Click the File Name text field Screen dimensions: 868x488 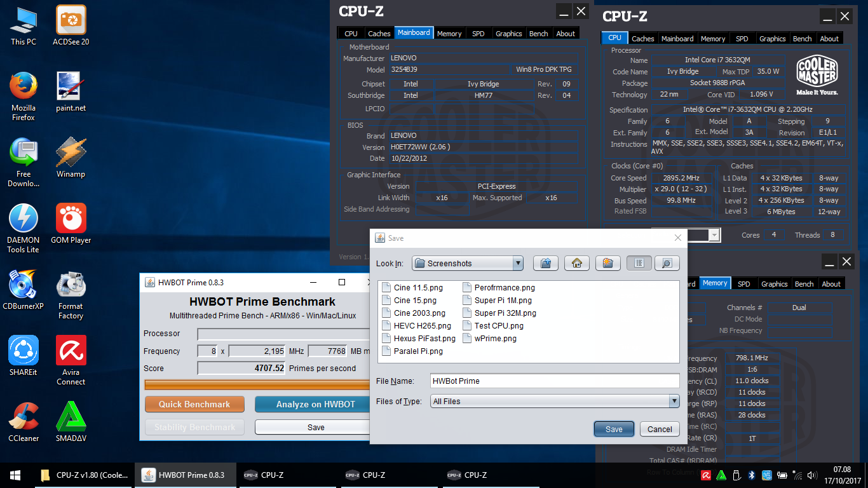(x=555, y=381)
